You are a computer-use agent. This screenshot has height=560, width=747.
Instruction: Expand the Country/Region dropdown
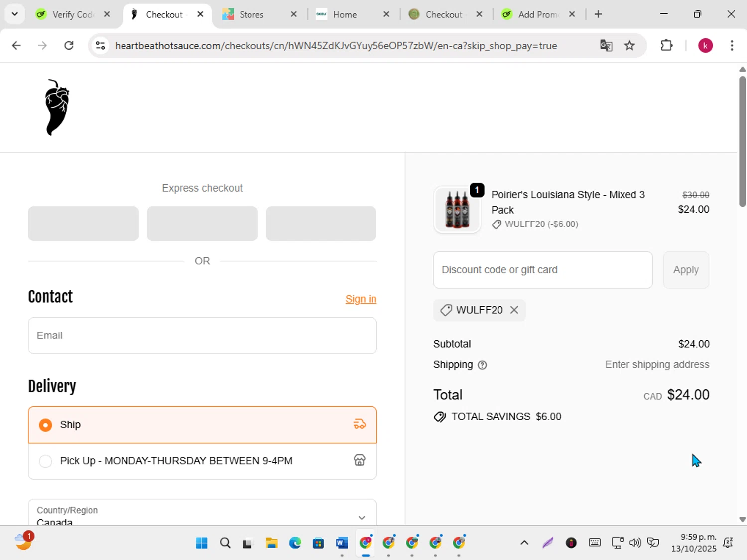[x=202, y=513]
